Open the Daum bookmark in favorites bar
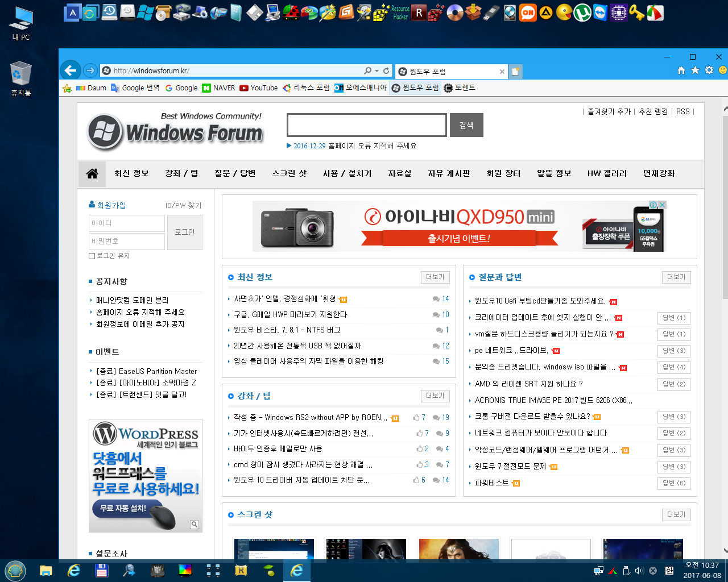728x582 pixels. pos(91,88)
